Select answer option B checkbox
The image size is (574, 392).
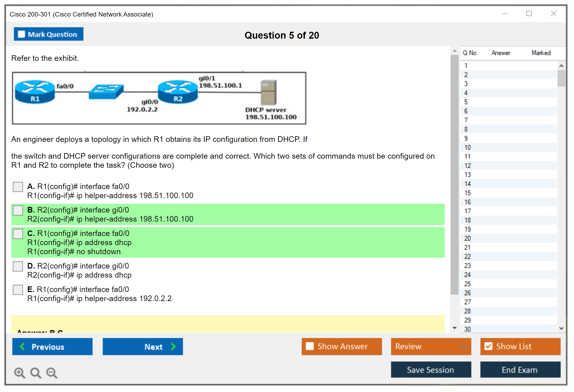tap(18, 210)
